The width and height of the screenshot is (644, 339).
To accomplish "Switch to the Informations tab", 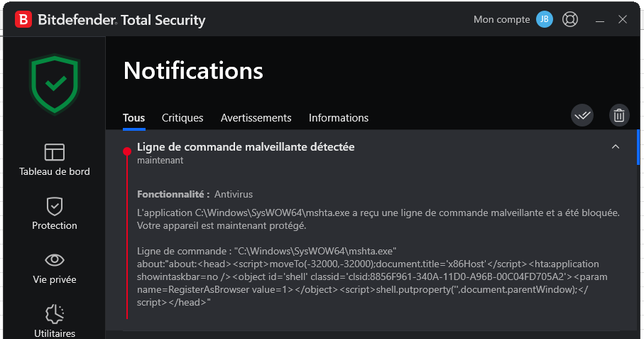I will click(339, 118).
